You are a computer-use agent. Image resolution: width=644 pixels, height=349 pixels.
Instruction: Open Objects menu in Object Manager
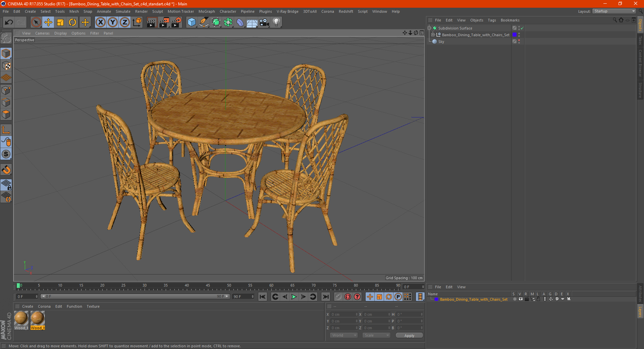click(477, 20)
